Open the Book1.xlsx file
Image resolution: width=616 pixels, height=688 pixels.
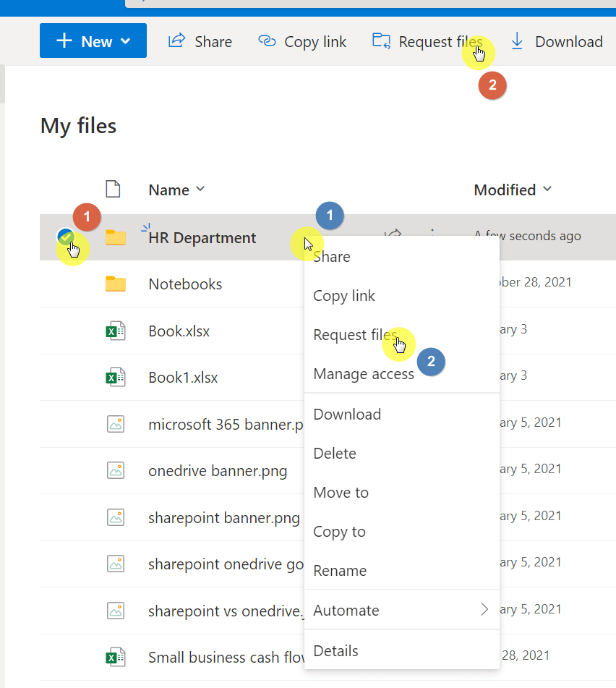tap(183, 378)
